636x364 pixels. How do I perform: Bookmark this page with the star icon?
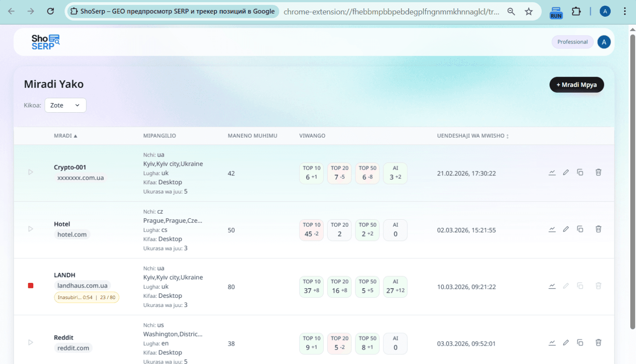pyautogui.click(x=529, y=11)
